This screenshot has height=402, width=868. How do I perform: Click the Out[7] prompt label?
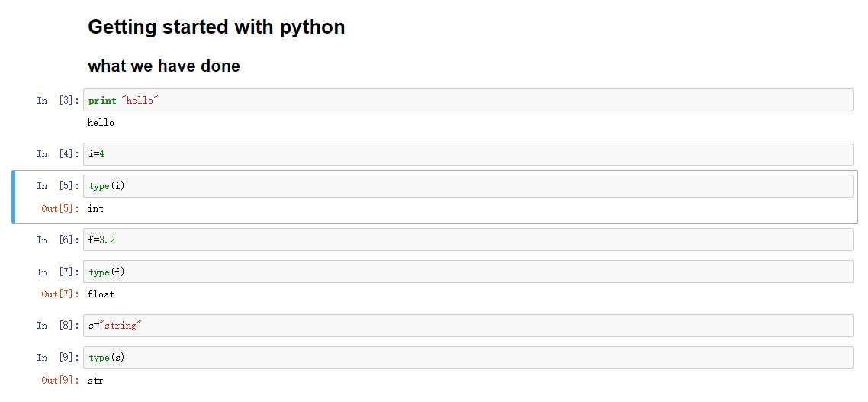click(x=60, y=294)
